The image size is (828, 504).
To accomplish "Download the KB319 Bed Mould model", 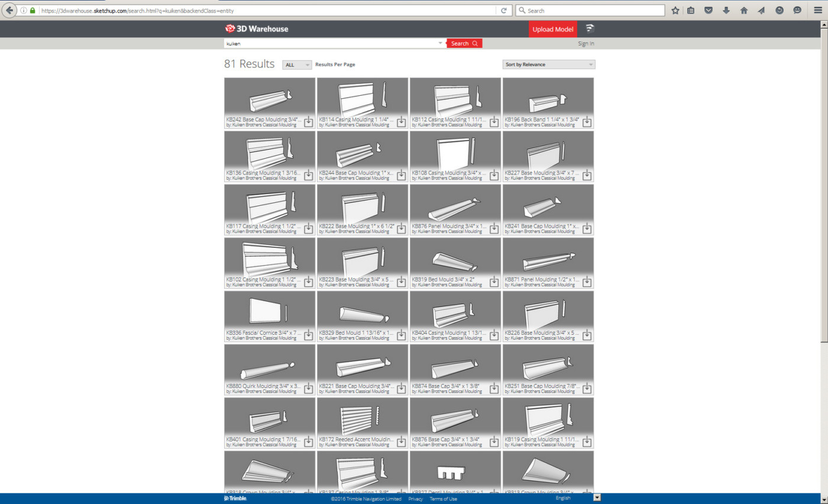I will coord(494,282).
